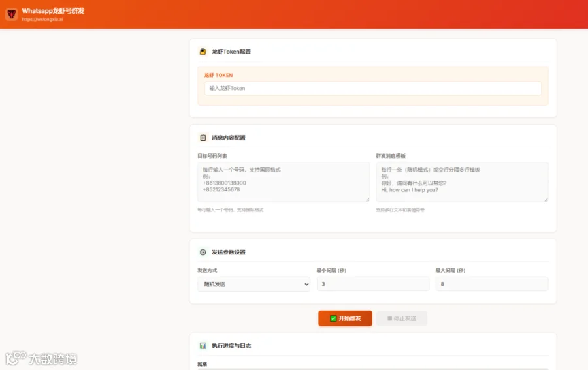This screenshot has height=370, width=588.
Task: Click the 最大间隔 (秒) label
Action: 450,270
